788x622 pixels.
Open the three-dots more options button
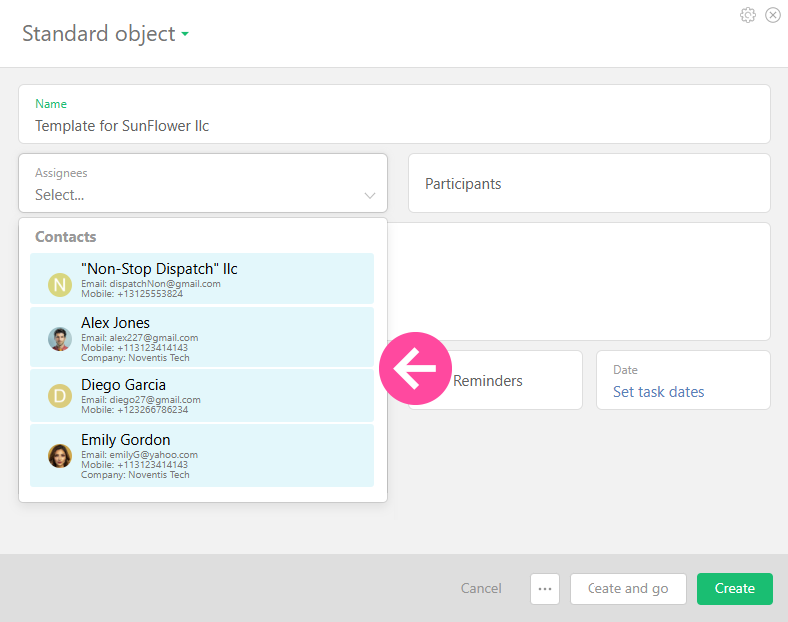tap(545, 589)
